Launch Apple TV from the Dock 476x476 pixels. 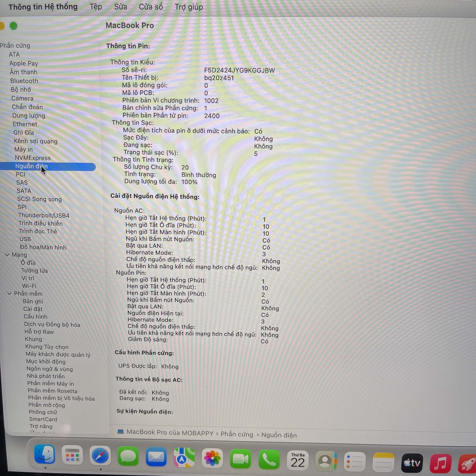412,463
